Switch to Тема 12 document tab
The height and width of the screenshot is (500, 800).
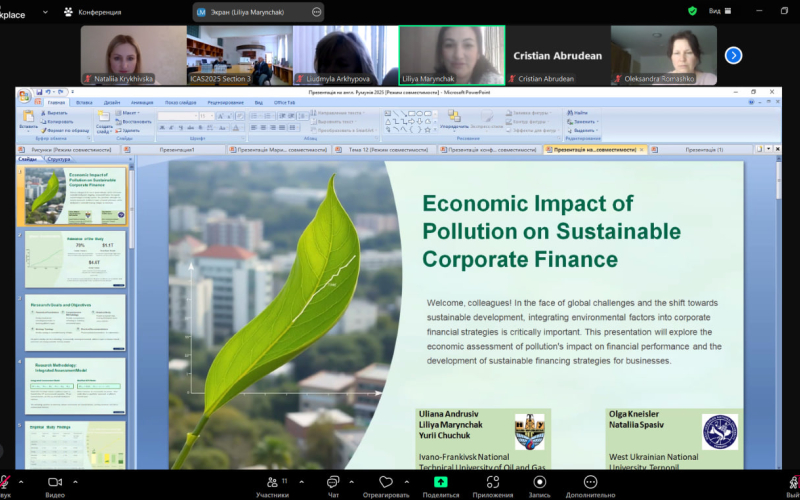(x=383, y=149)
